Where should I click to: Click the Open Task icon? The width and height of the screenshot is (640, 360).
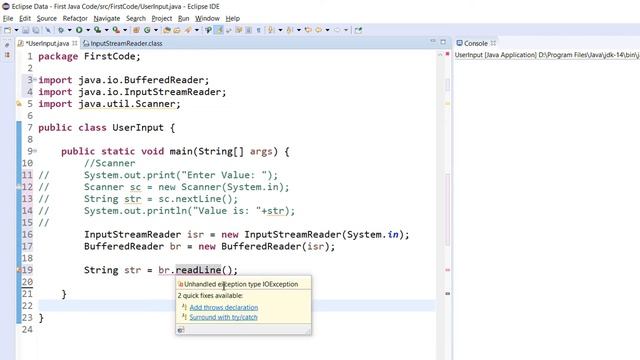[176, 30]
